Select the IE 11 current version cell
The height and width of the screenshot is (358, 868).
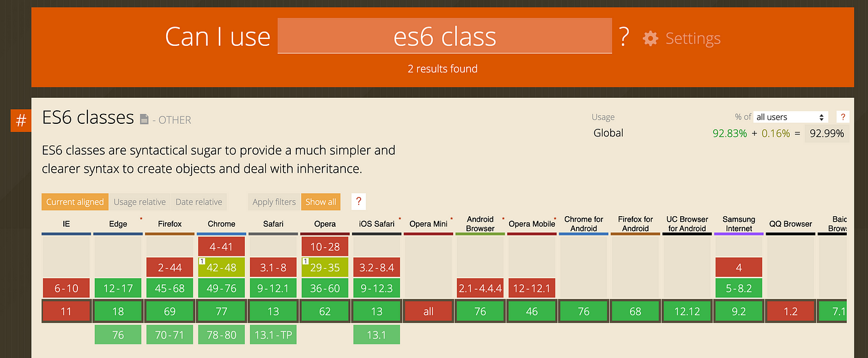(66, 312)
